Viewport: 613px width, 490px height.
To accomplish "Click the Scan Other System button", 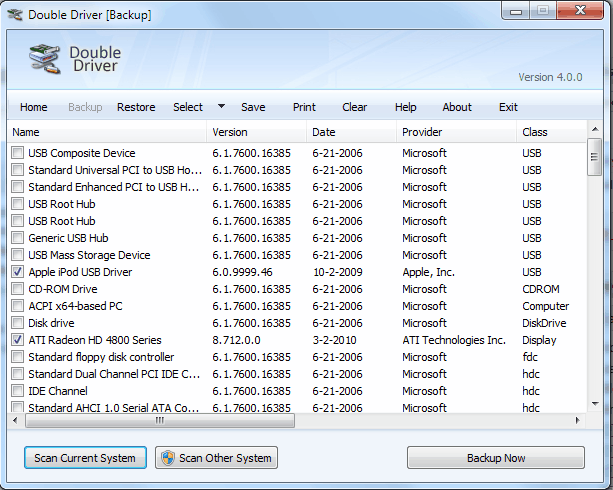I will 216,458.
